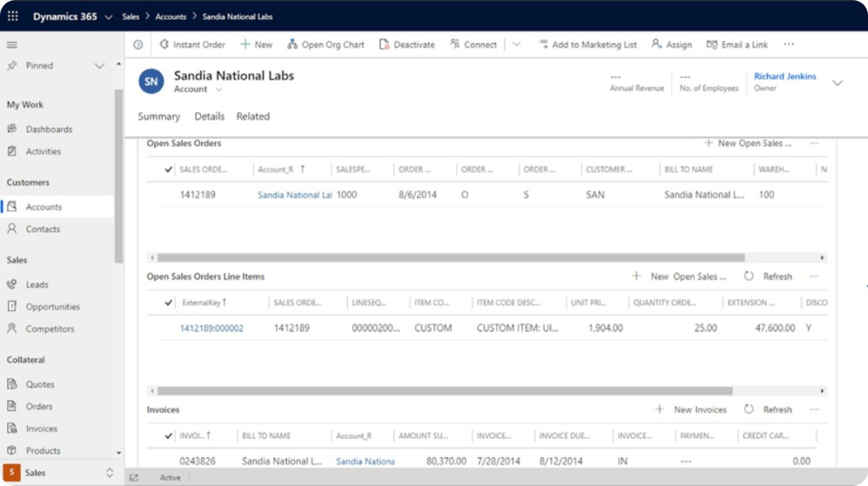Open Sandia National Labs link in sales order row

(295, 195)
